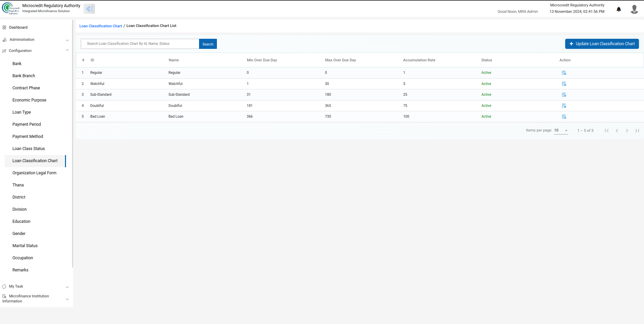Click Min Over Due Day column header
The image size is (644, 324).
tap(262, 60)
